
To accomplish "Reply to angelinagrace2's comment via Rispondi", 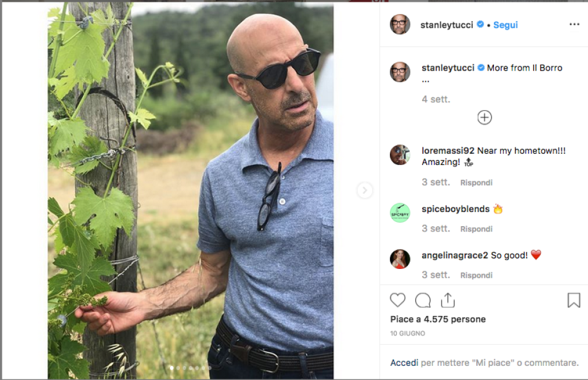I will pos(476,275).
